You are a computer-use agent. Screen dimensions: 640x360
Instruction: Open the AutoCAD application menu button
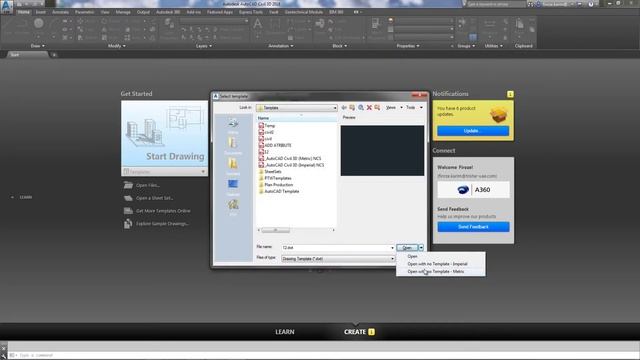point(7,7)
